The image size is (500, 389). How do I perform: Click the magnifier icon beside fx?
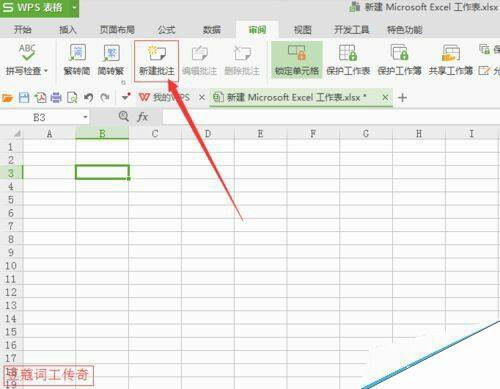124,116
